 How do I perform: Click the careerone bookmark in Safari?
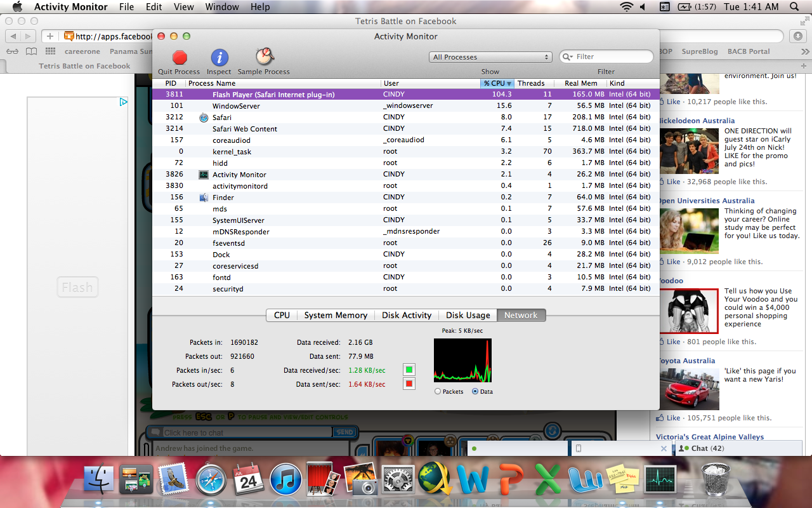pos(81,51)
